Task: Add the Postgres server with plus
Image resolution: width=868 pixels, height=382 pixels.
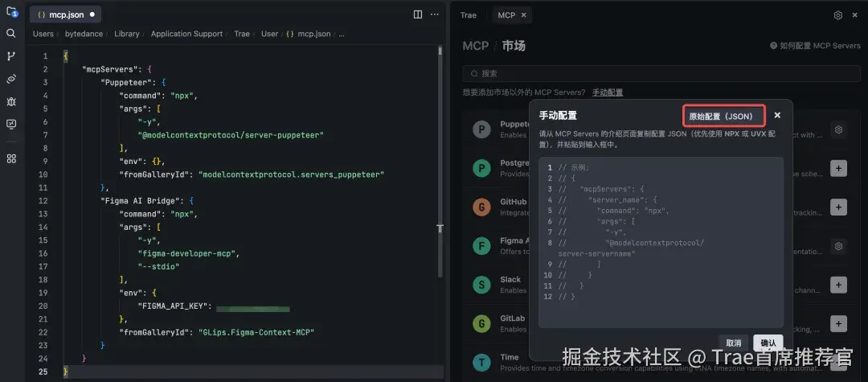Action: (x=838, y=168)
